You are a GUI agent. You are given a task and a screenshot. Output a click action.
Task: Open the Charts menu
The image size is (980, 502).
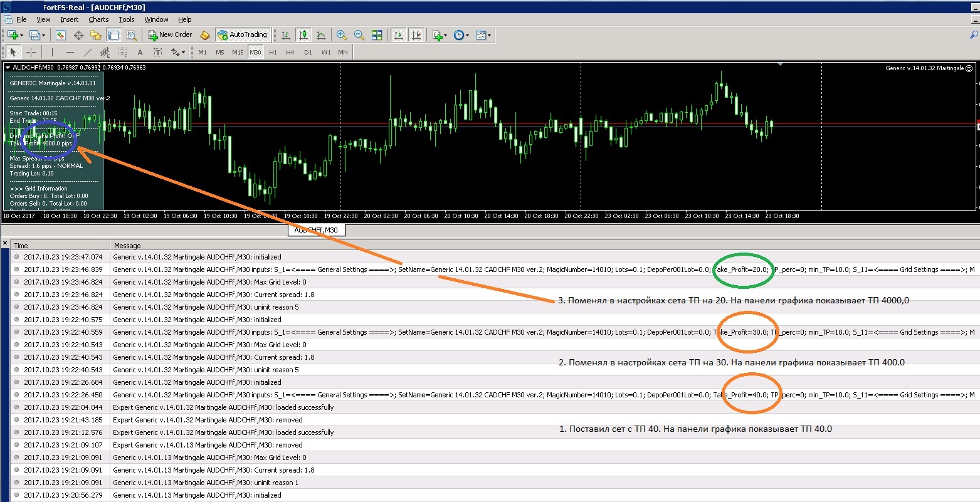pos(98,19)
